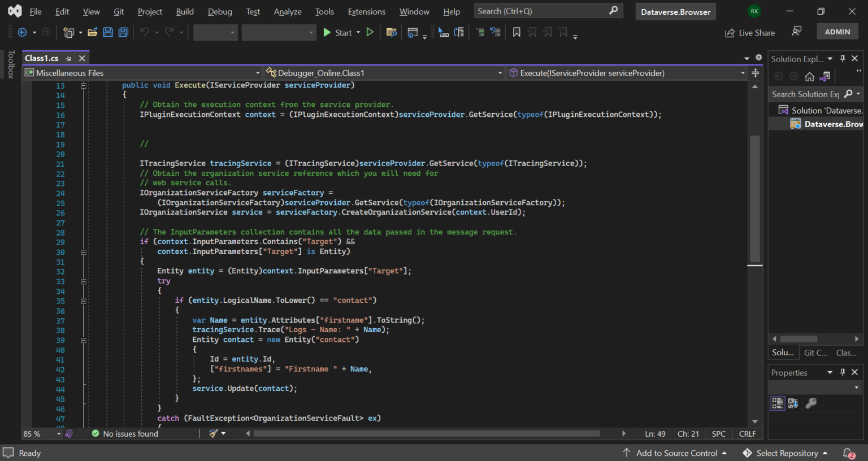Toggle a bookmark with the bookmark icon
The image size is (868, 461).
pos(516,32)
